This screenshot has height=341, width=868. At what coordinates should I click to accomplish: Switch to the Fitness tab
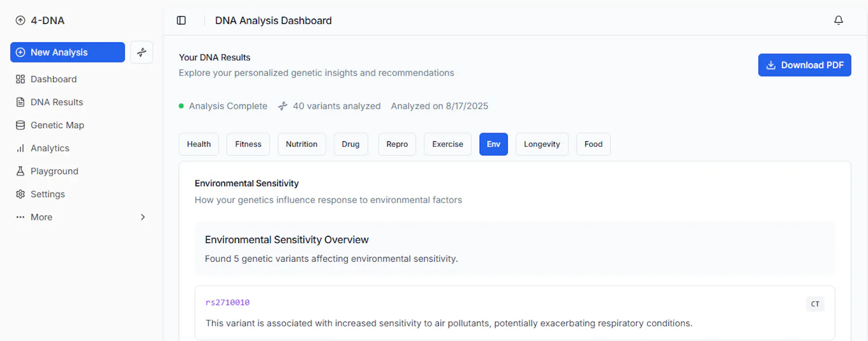pyautogui.click(x=248, y=144)
